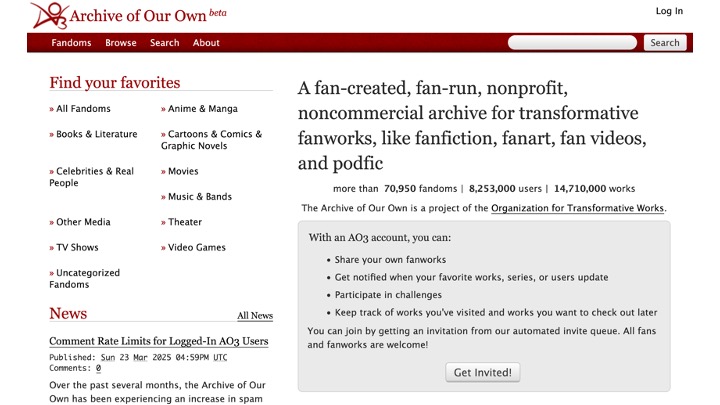Image resolution: width=720 pixels, height=405 pixels.
Task: Click the Search button beside the search field
Action: pos(664,43)
